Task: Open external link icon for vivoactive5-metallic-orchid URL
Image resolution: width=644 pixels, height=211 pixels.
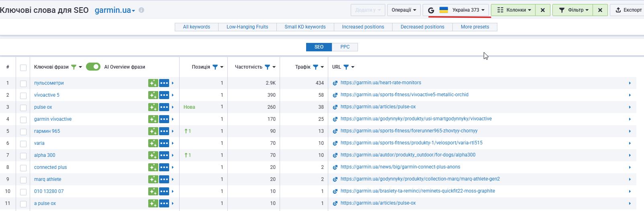Action: (335, 95)
